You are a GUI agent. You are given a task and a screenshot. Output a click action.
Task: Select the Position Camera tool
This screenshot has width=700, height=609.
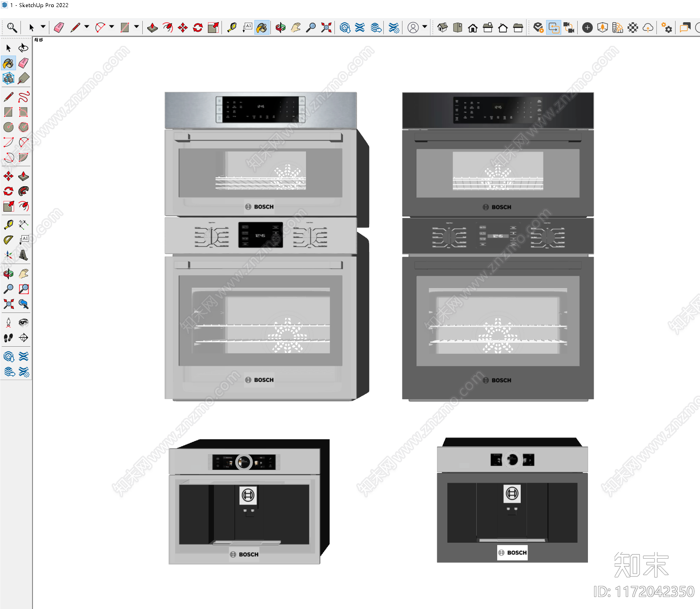pos(8,323)
